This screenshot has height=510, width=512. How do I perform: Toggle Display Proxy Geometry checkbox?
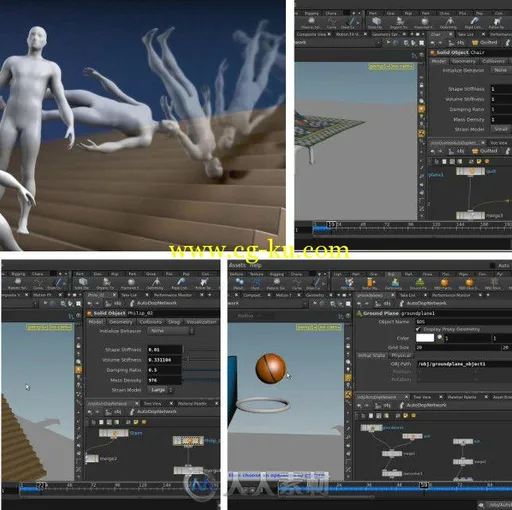tap(419, 329)
